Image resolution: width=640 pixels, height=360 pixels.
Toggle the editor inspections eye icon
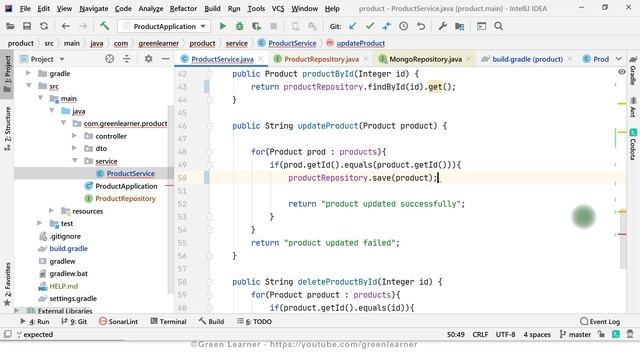point(622,72)
